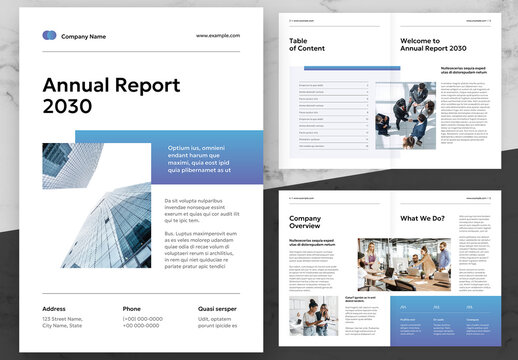Click the blue statistics panel on overview spread
The image size is (518, 360).
click(446, 321)
